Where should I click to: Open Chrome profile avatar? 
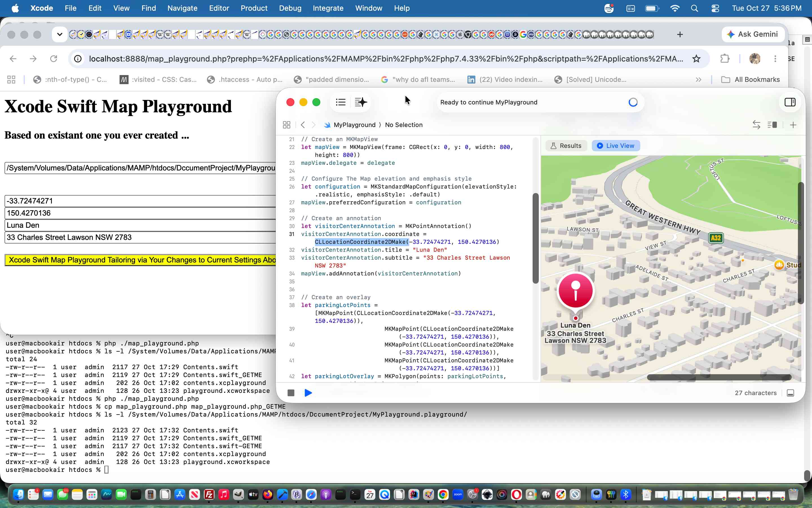point(754,59)
